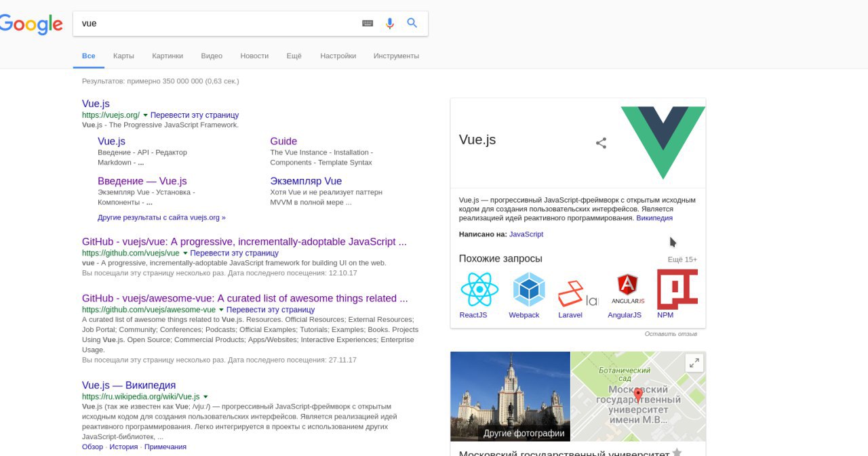Translate the github.com/vuejs/vue page
This screenshot has height=456, width=868.
pyautogui.click(x=235, y=253)
